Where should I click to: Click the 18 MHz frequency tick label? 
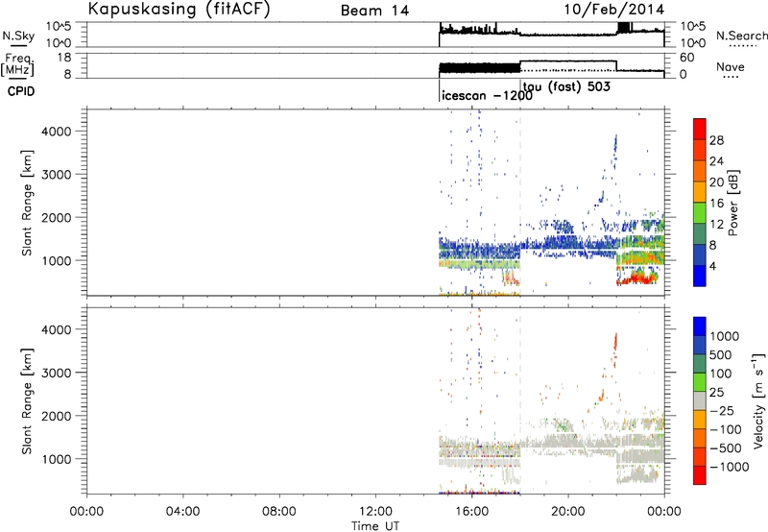(x=64, y=58)
